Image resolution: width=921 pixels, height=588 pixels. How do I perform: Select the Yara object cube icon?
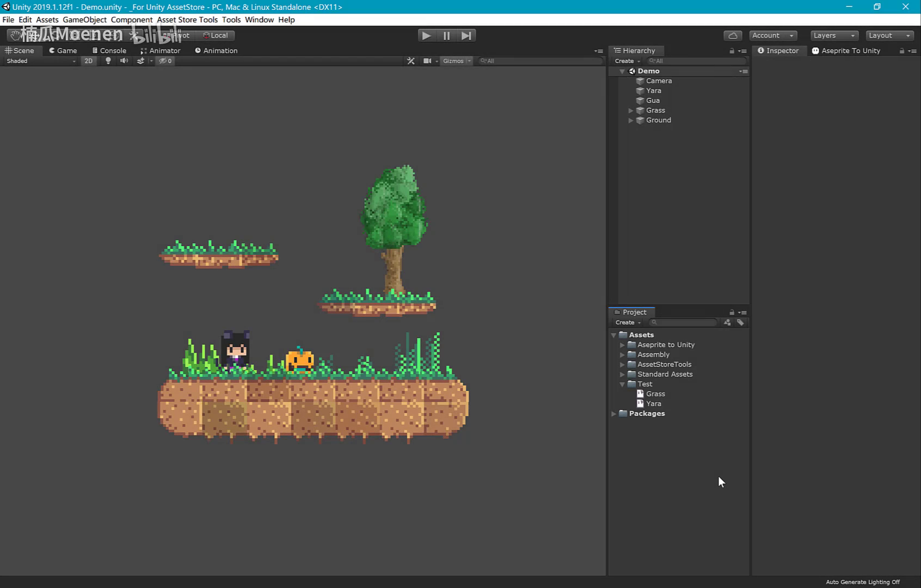[640, 91]
